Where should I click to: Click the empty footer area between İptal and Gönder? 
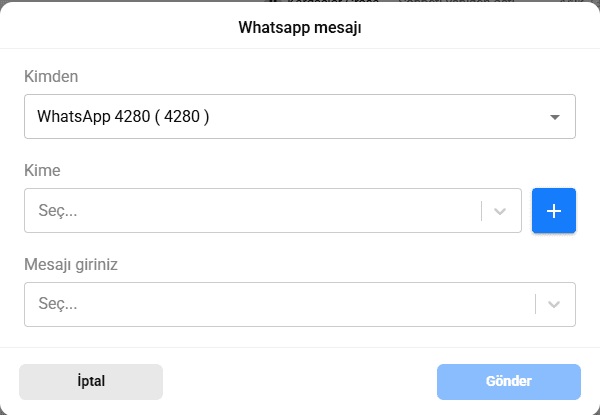300,381
